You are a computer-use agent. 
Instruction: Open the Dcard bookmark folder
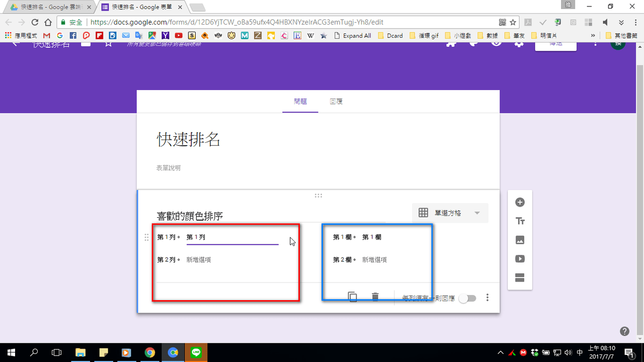click(390, 36)
